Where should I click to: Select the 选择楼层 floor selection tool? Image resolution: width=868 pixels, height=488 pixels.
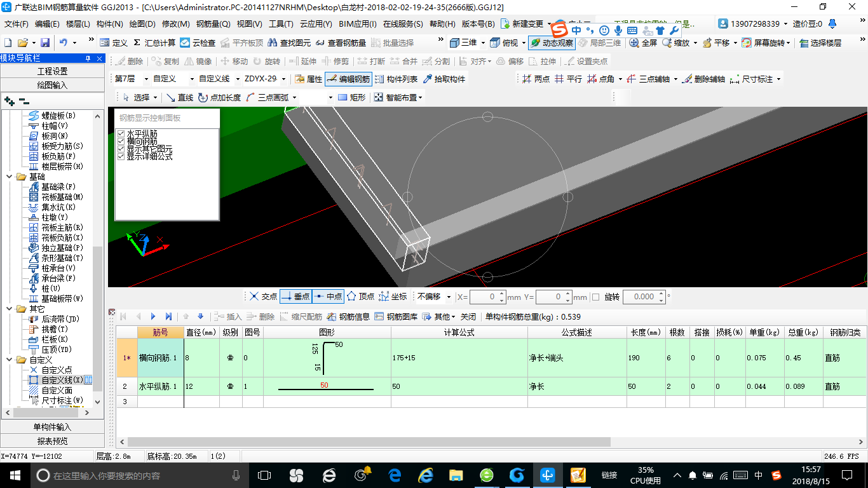click(820, 43)
